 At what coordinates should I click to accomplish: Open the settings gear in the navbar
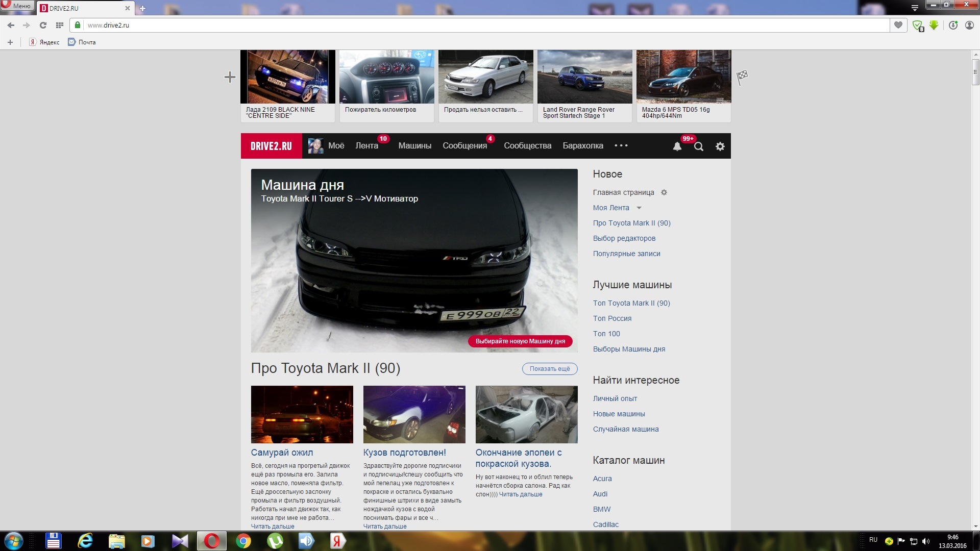[x=720, y=146]
